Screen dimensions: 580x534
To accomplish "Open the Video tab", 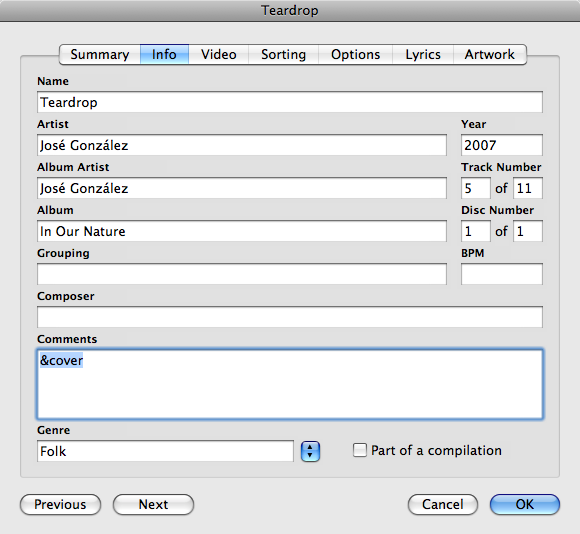I will [219, 54].
